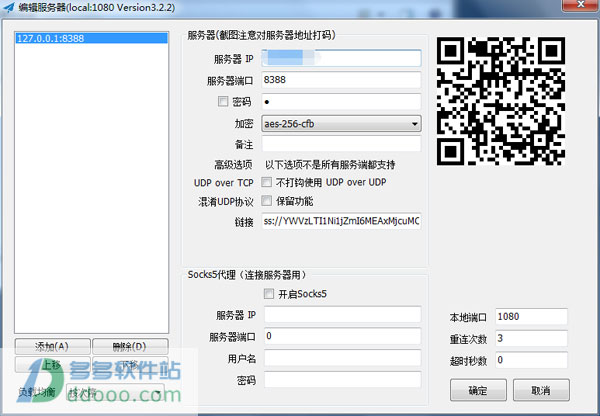The image size is (600, 416).
Task: Click the 添加(A) button
Action: pyautogui.click(x=51, y=347)
